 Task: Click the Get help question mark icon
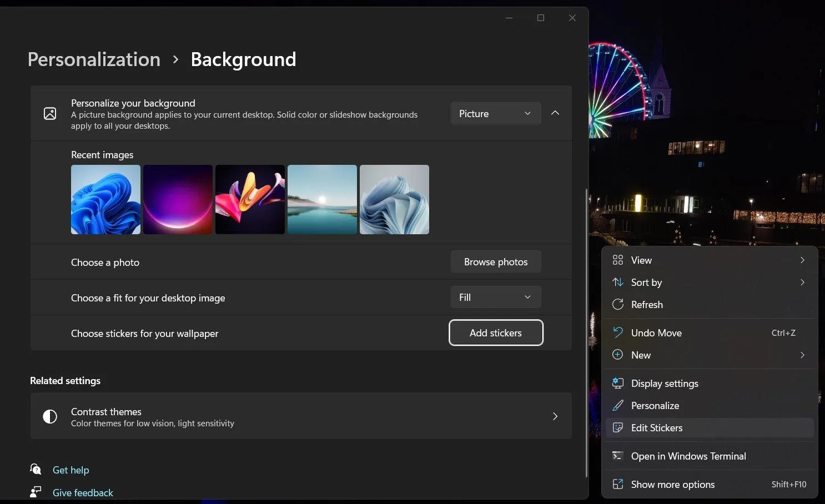point(36,469)
